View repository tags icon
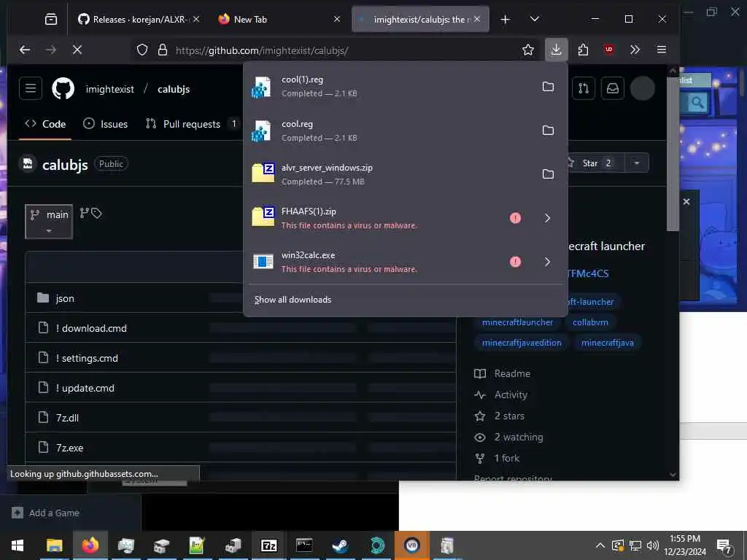 point(97,214)
